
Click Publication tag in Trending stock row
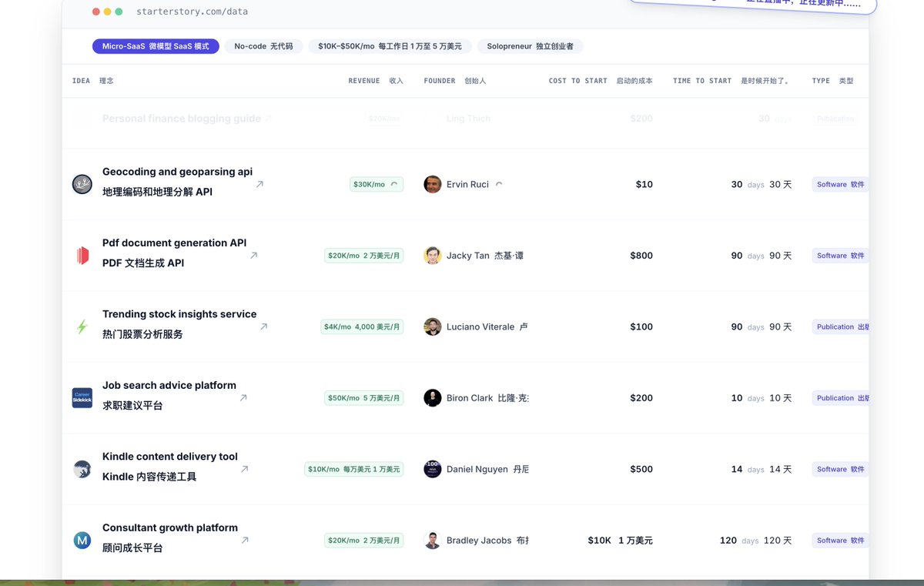pyautogui.click(x=840, y=326)
